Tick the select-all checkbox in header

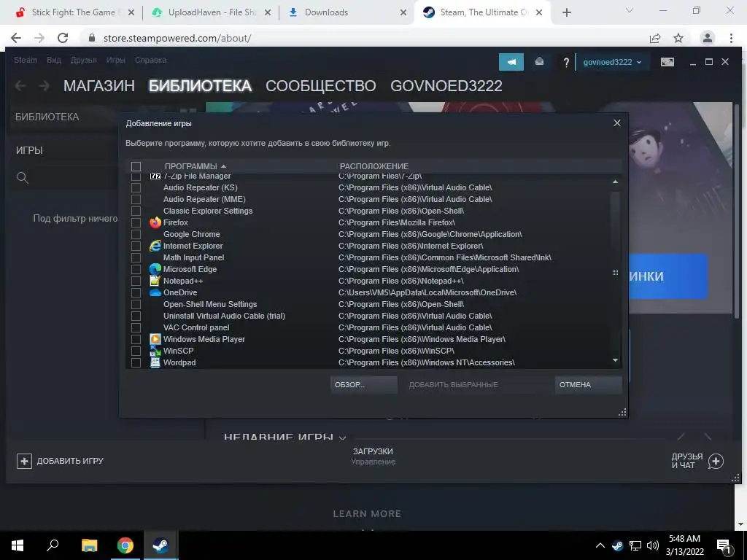[136, 166]
